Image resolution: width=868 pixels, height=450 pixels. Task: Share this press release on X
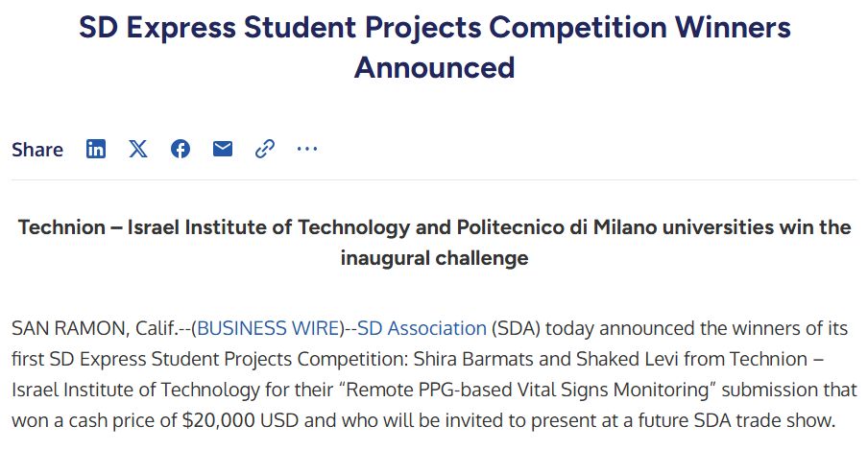[138, 149]
